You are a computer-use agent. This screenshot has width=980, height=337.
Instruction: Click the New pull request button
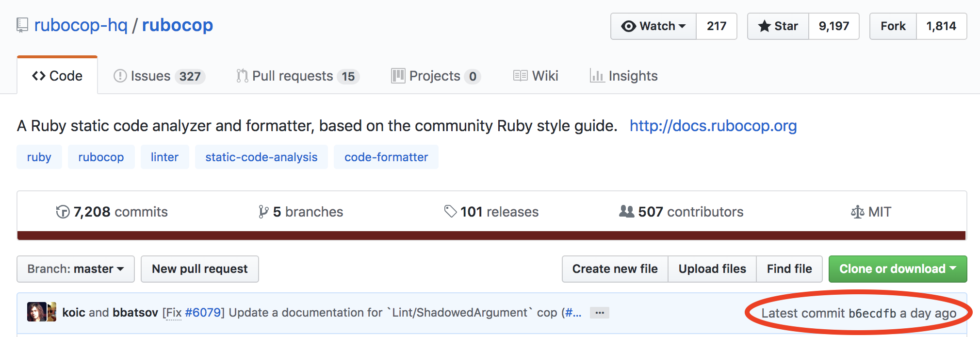200,269
